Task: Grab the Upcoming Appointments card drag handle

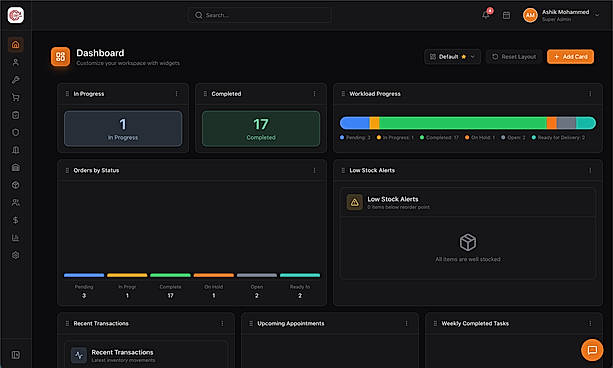Action: (251, 323)
